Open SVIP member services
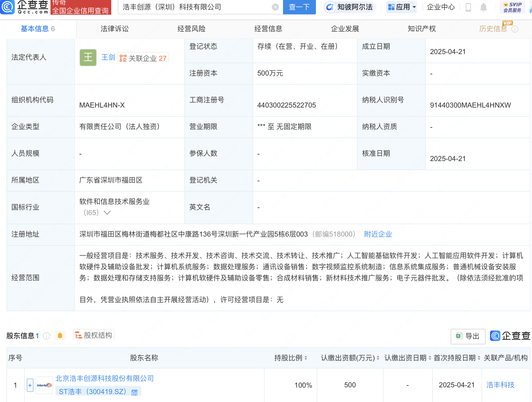 pos(512,7)
